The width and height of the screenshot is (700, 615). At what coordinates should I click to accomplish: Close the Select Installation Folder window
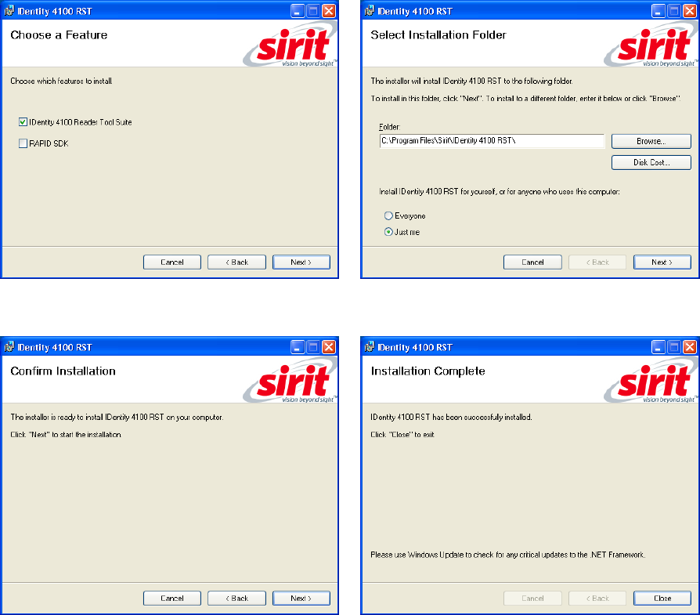[690, 11]
